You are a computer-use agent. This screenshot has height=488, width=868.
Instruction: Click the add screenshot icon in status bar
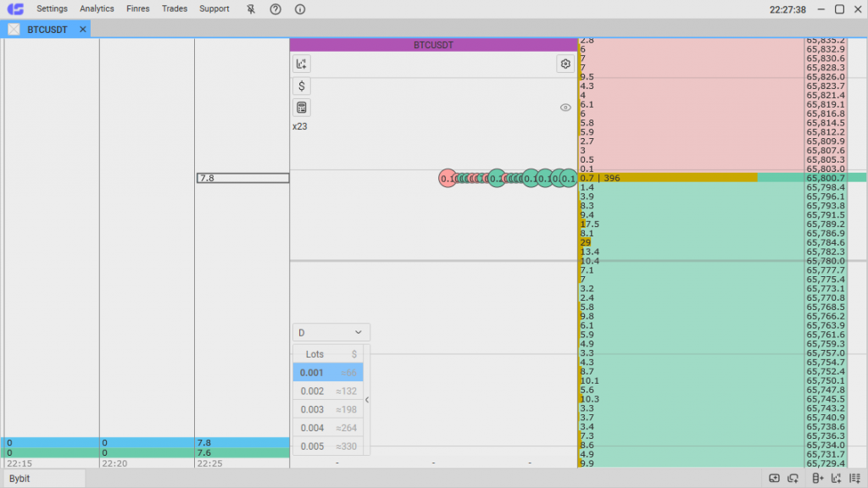coord(774,479)
